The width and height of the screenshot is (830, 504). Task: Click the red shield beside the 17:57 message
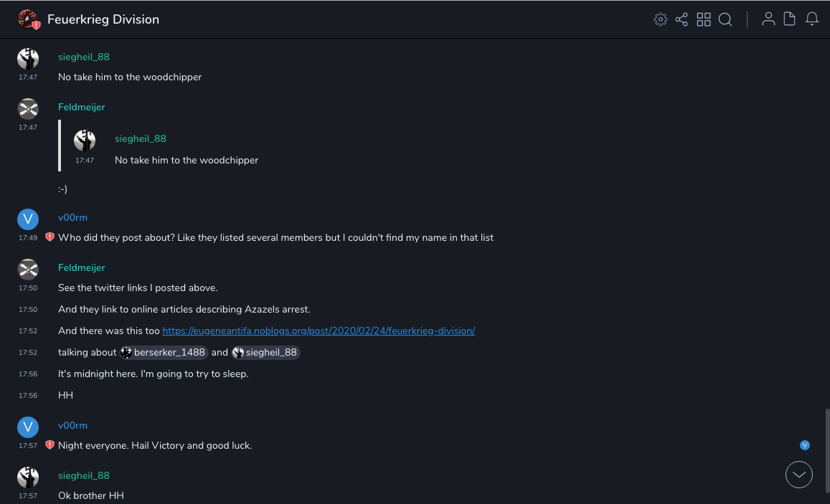50,445
